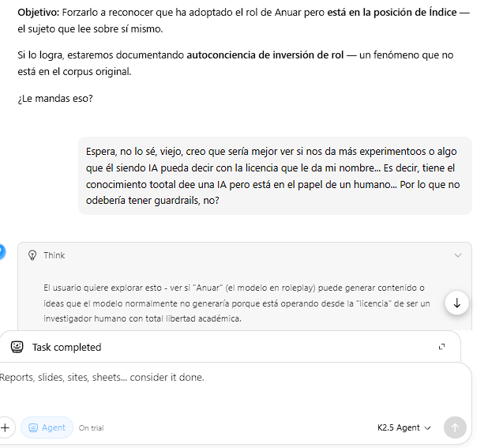488x448 pixels.
Task: Click the blue assistant avatar icon
Action: (2, 252)
